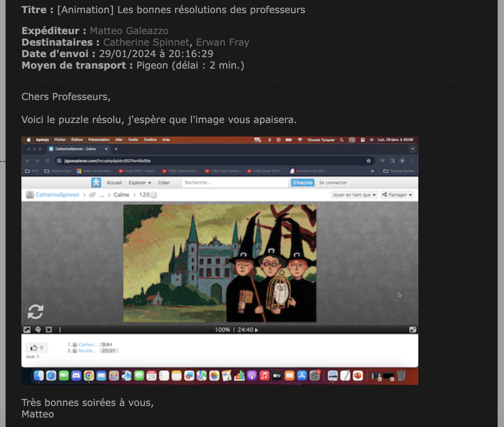Go to Accueil on Jigsaw Planet
Image resolution: width=504 pixels, height=427 pixels.
(114, 183)
